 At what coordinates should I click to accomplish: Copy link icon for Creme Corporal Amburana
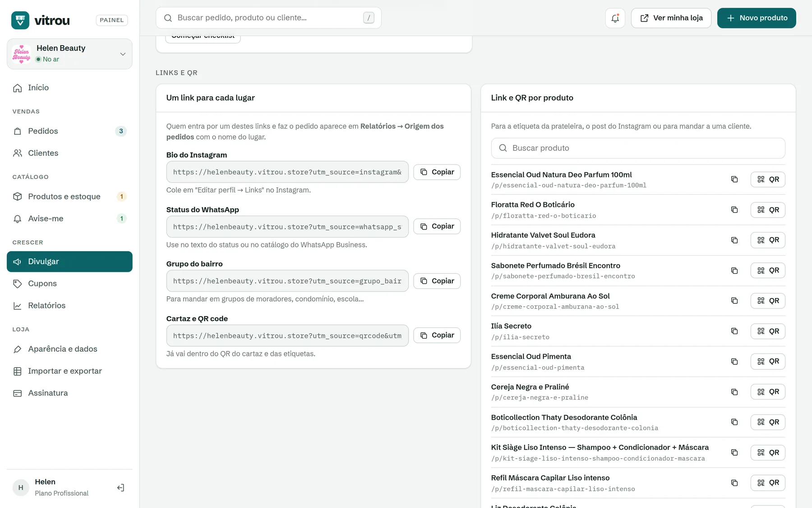click(x=734, y=301)
